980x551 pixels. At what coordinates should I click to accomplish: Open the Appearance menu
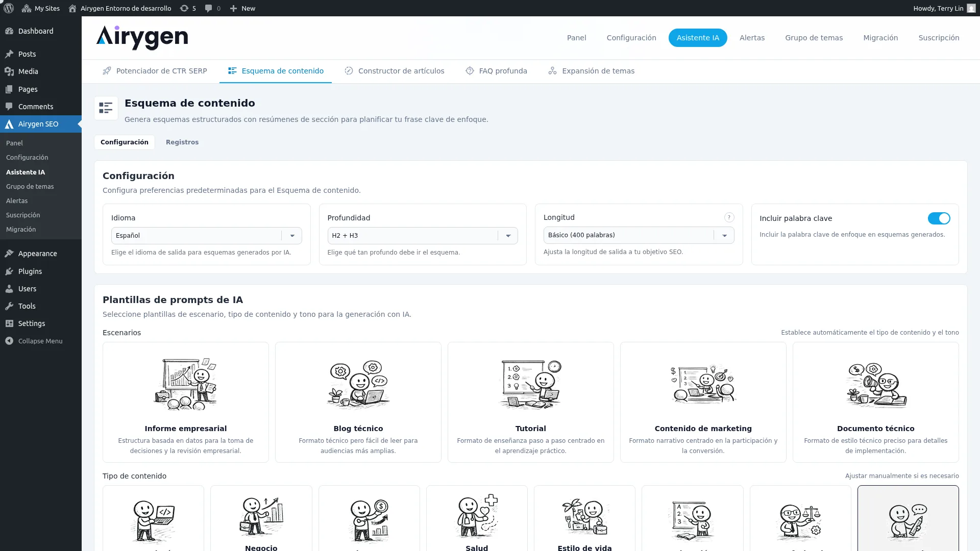[41, 254]
